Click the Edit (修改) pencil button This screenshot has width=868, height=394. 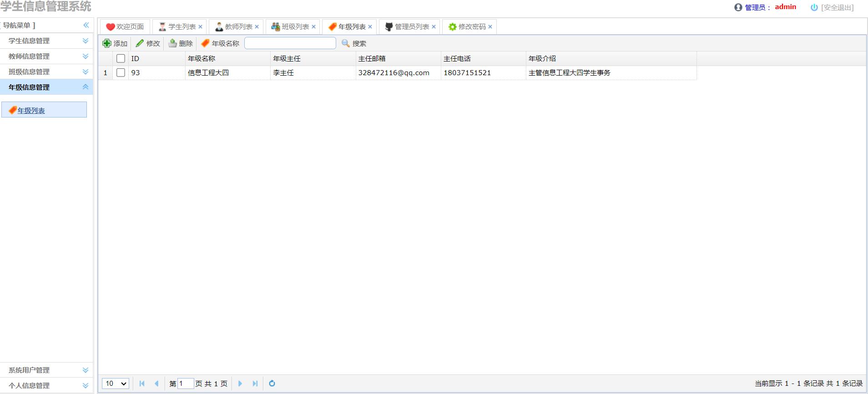(x=148, y=43)
